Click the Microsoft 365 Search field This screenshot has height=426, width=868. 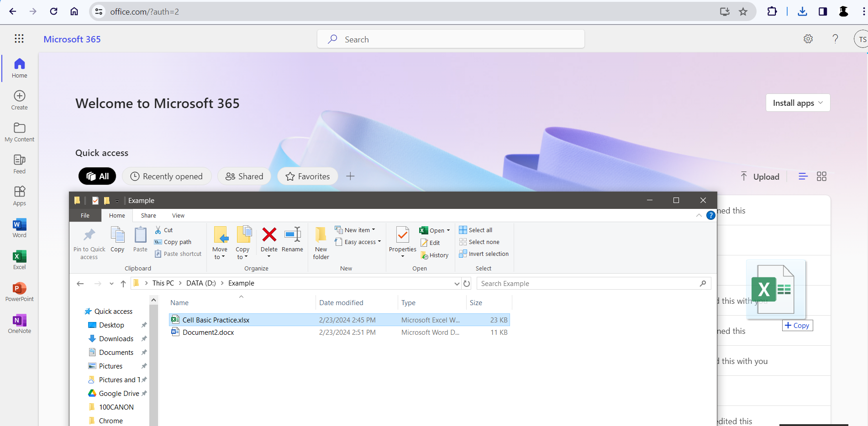[x=451, y=39]
